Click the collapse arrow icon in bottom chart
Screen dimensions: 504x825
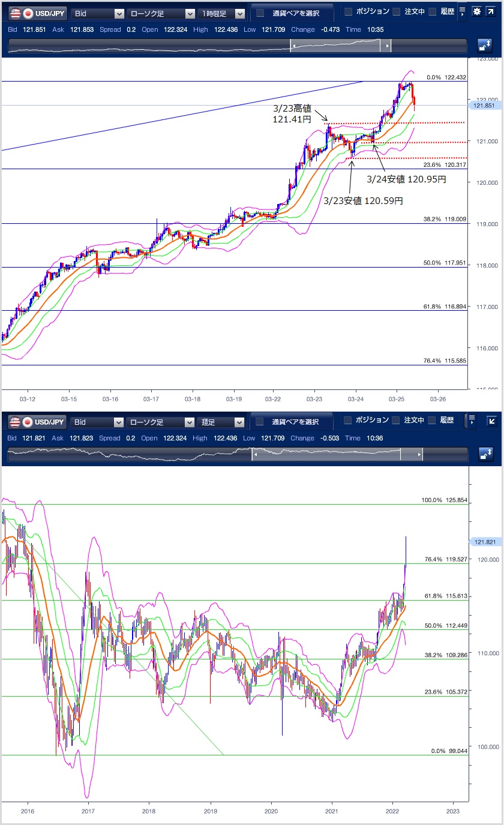click(490, 421)
